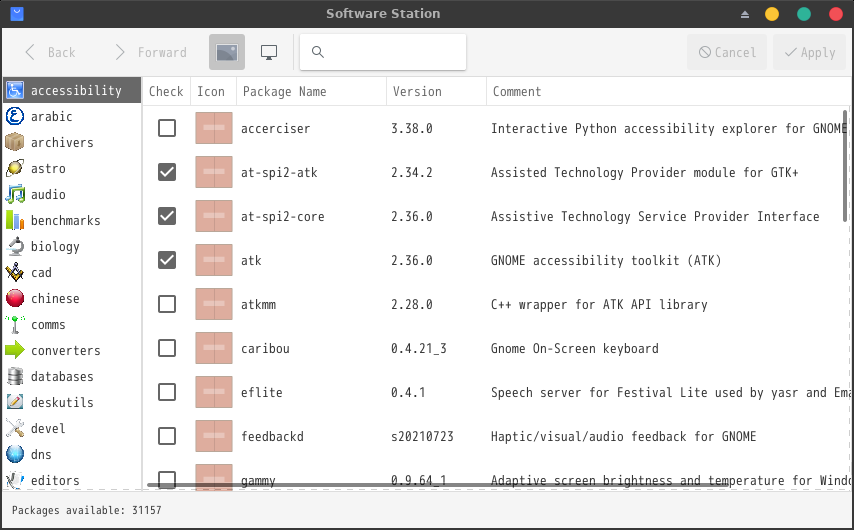Check the accerciser package checkbox

(x=167, y=128)
